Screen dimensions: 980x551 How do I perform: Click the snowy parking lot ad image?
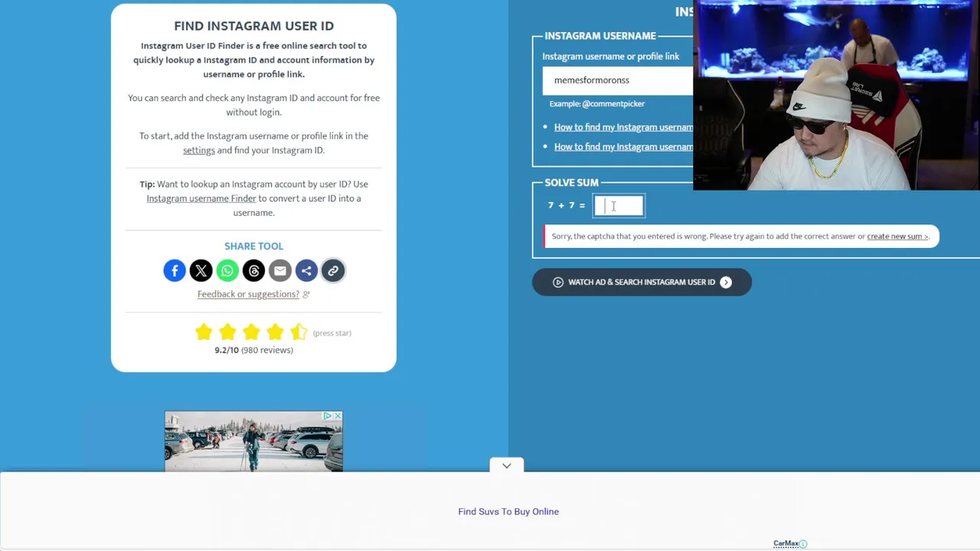point(253,442)
